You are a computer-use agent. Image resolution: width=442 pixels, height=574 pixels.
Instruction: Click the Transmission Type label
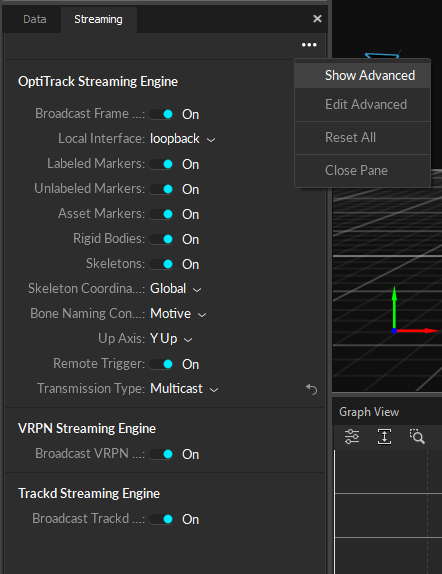(x=91, y=388)
